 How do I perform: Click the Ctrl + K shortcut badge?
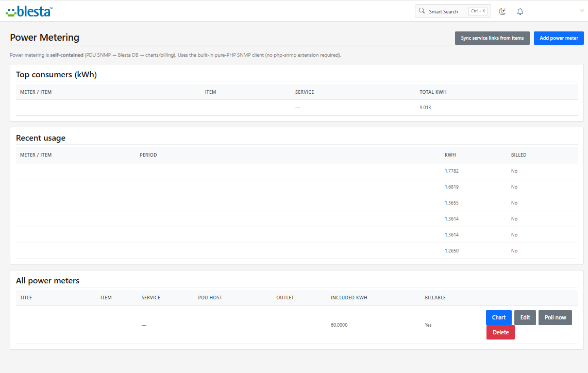pyautogui.click(x=478, y=11)
